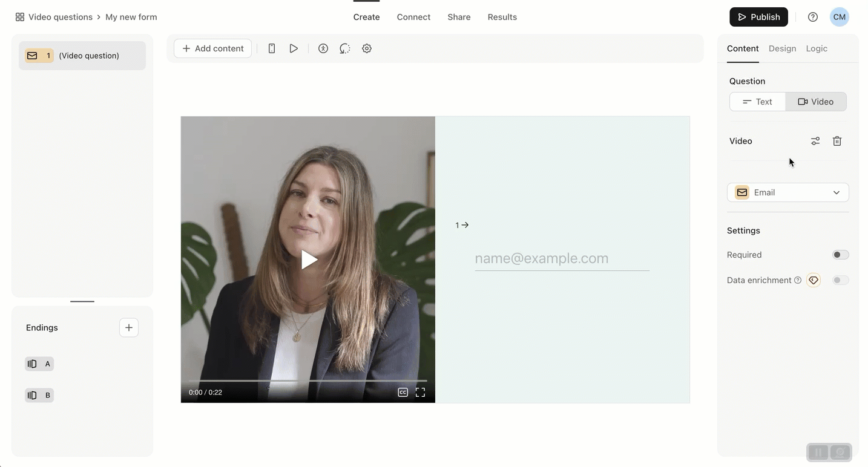Select ending B
The width and height of the screenshot is (868, 467).
coord(39,395)
